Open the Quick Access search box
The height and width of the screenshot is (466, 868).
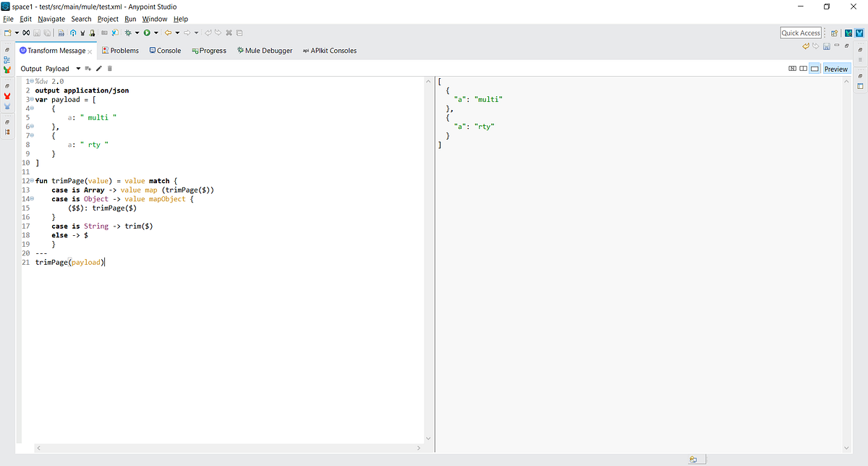click(x=800, y=33)
